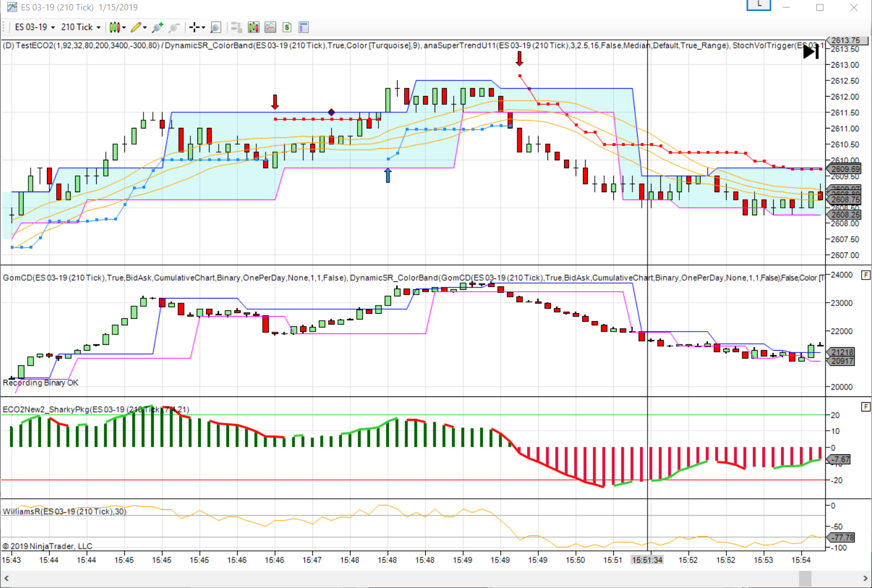
Task: Zoom in with the magnifier plus icon
Action: [x=157, y=27]
